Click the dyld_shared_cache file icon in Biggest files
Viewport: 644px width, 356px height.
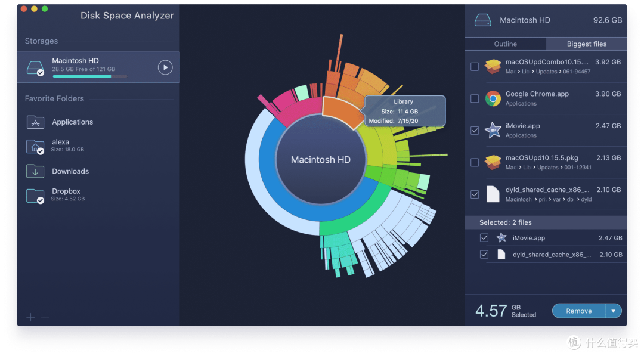coord(493,194)
